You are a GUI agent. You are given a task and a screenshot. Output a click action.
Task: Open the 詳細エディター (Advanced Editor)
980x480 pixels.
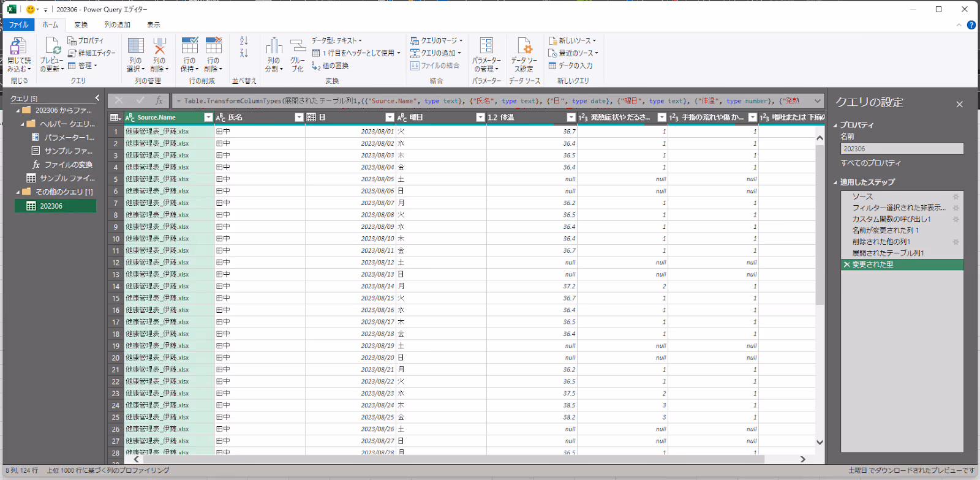(x=91, y=53)
